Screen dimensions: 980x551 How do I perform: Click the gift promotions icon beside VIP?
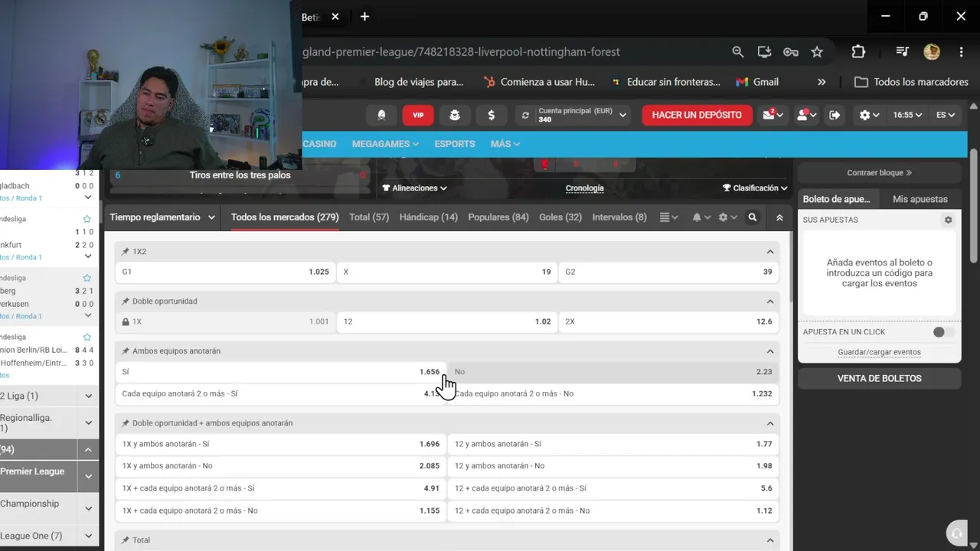point(455,115)
